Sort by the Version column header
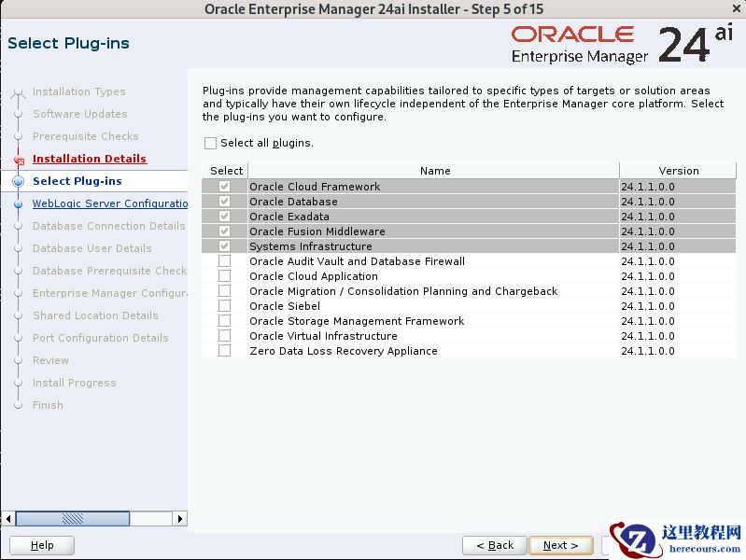Image resolution: width=746 pixels, height=560 pixels. [x=678, y=170]
